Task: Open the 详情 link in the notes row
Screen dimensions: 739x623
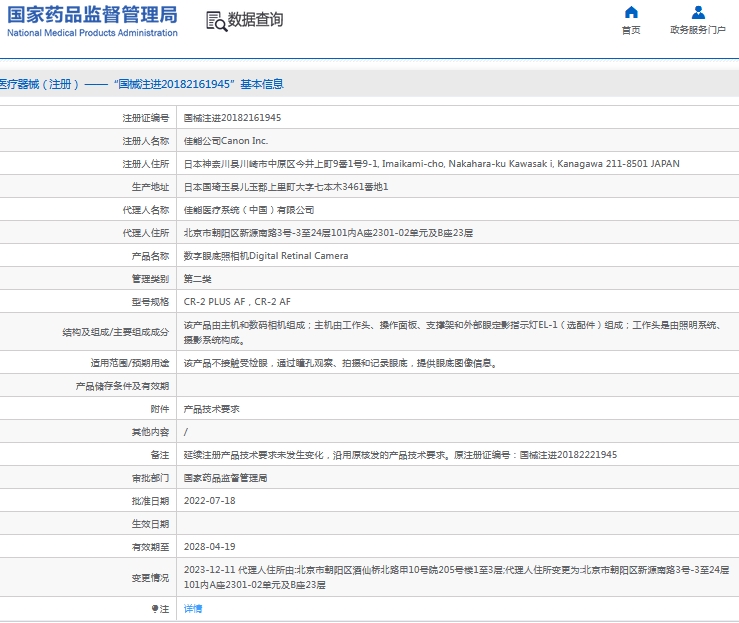Action: [x=193, y=609]
